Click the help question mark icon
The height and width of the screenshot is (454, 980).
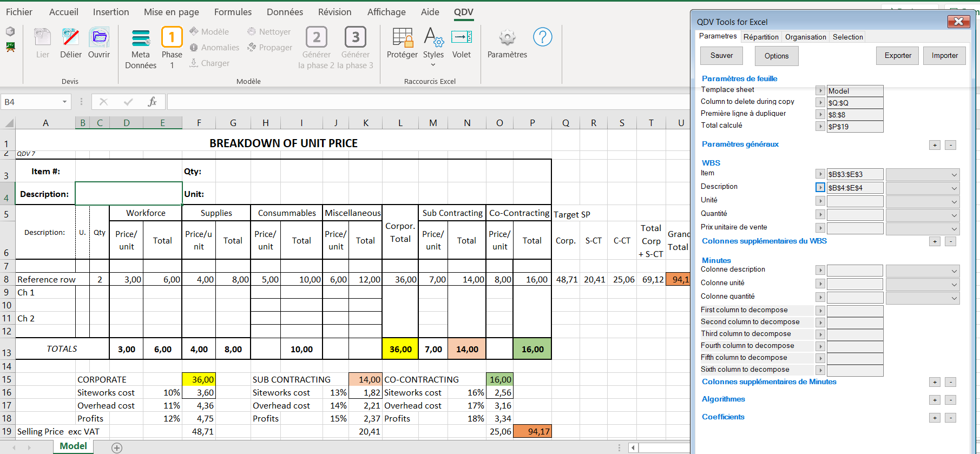542,37
